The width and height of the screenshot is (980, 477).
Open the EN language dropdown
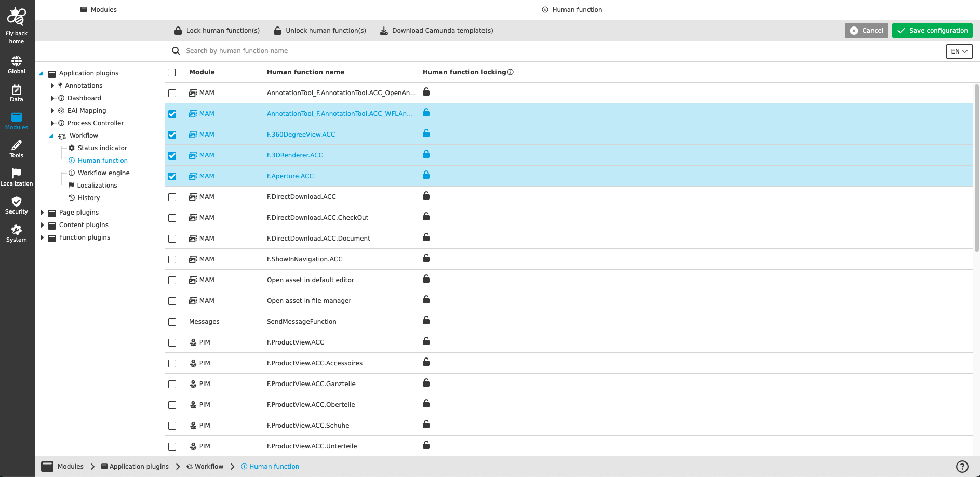click(x=959, y=51)
